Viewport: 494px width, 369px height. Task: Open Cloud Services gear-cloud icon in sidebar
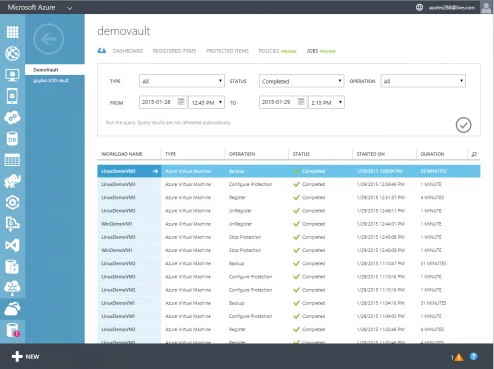click(x=12, y=117)
